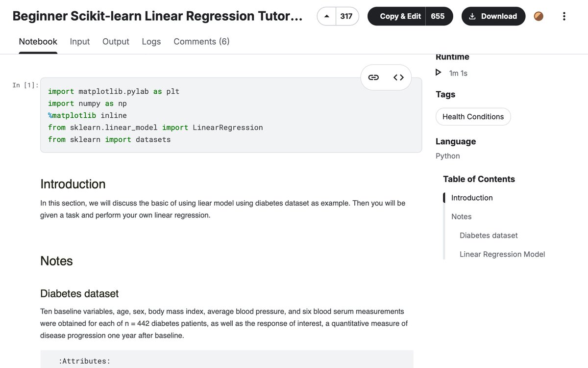Click the 'import numpy as np' code line
Viewport: 588px width, 368px height.
(87, 104)
